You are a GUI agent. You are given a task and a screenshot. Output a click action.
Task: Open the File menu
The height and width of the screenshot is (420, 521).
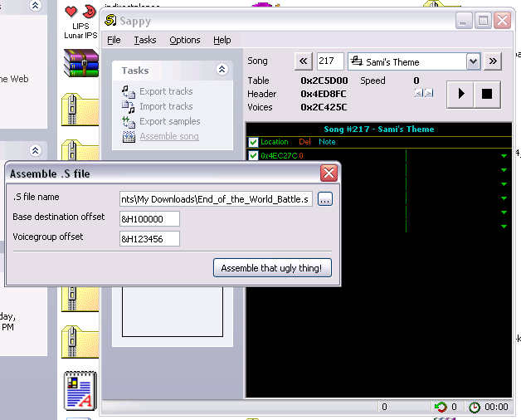coord(114,40)
